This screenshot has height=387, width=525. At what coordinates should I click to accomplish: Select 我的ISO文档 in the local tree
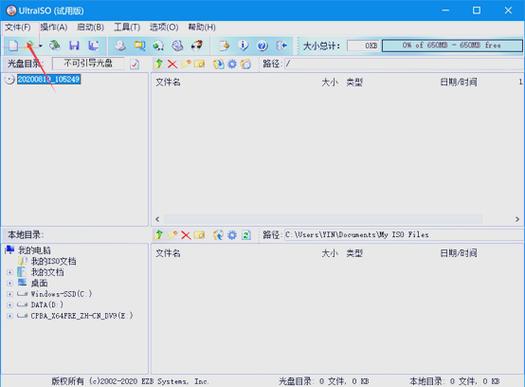coord(53,261)
